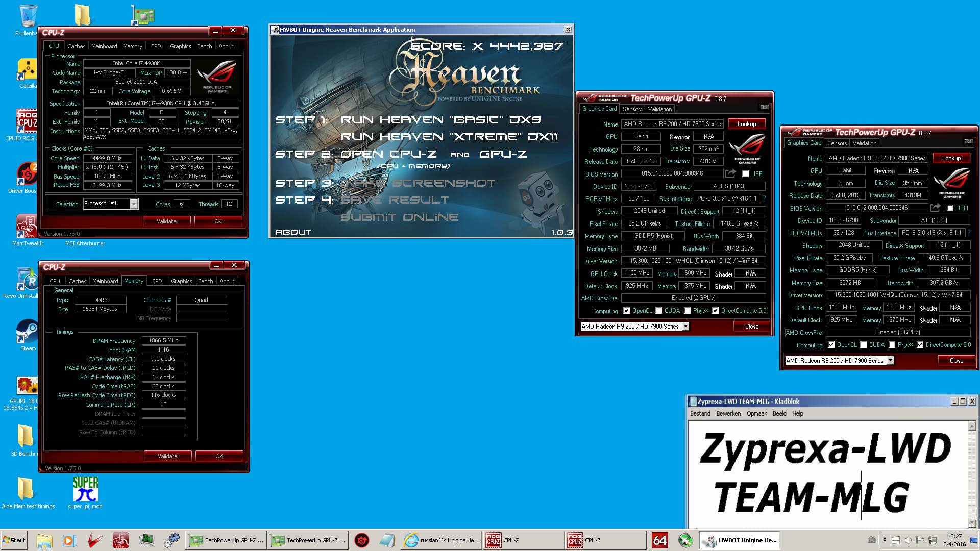Image resolution: width=980 pixels, height=551 pixels.
Task: Expand Processor #1 selection dropdown in CPU-Z
Action: (134, 204)
